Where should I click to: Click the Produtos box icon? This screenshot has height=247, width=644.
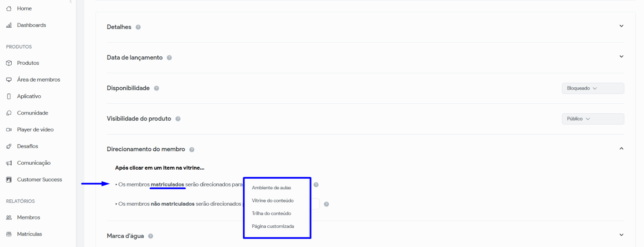coord(9,63)
